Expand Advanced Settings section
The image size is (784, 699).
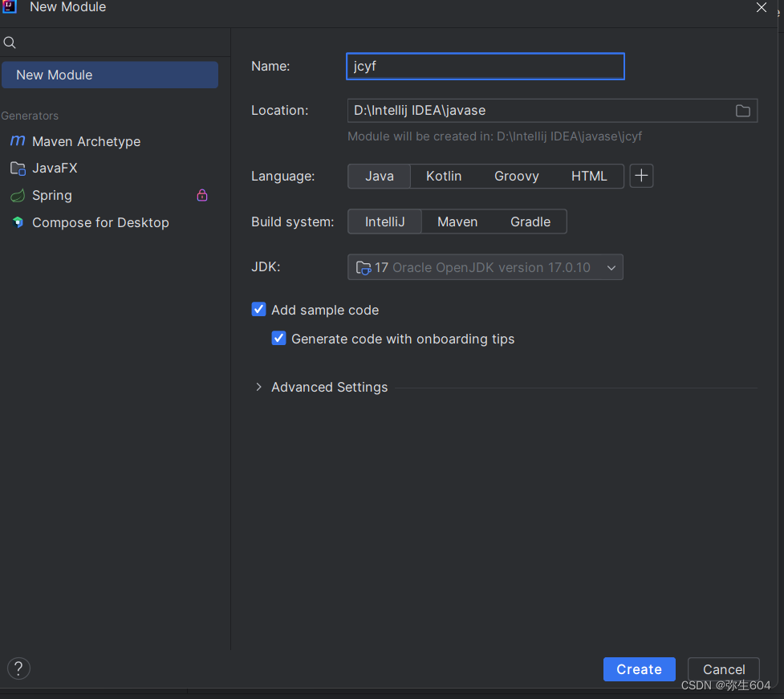tap(258, 387)
